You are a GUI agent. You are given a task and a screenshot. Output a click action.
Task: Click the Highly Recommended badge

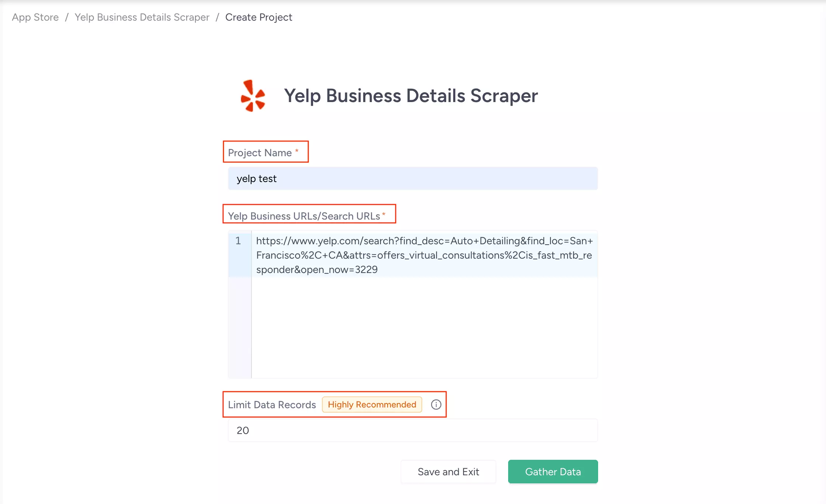[x=372, y=405]
